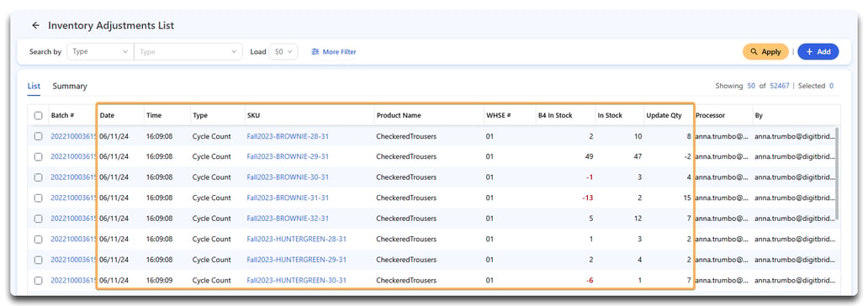Switch to the Summary tab

tap(70, 87)
